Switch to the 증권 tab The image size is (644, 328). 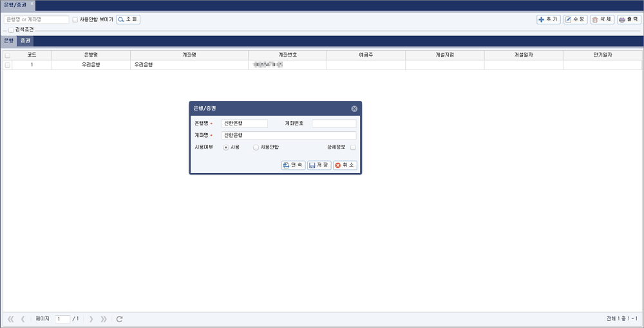click(25, 41)
